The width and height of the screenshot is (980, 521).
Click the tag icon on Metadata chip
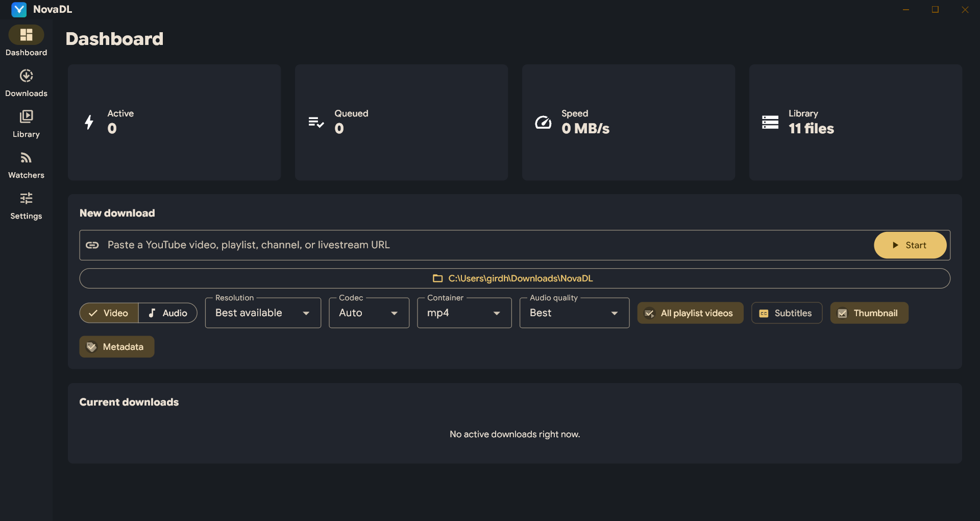[x=91, y=347]
